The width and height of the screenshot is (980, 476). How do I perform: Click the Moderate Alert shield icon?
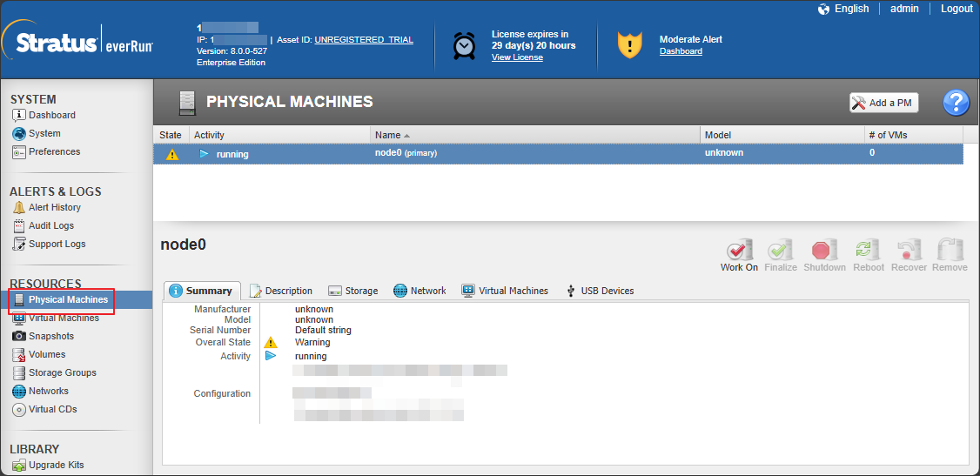click(x=630, y=45)
